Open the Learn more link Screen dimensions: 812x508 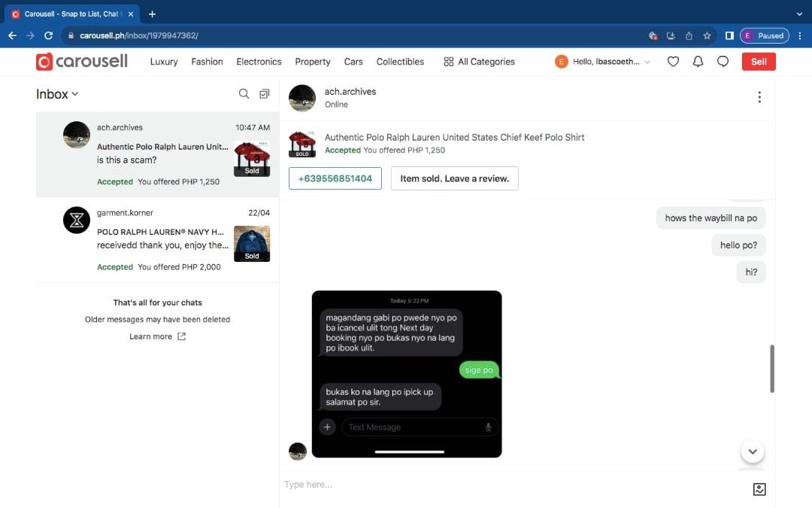(157, 336)
